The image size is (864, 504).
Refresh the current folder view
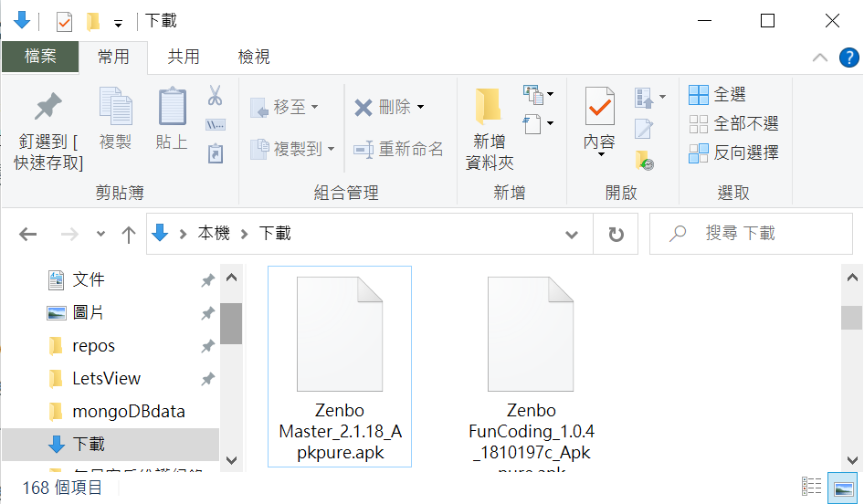pyautogui.click(x=616, y=235)
